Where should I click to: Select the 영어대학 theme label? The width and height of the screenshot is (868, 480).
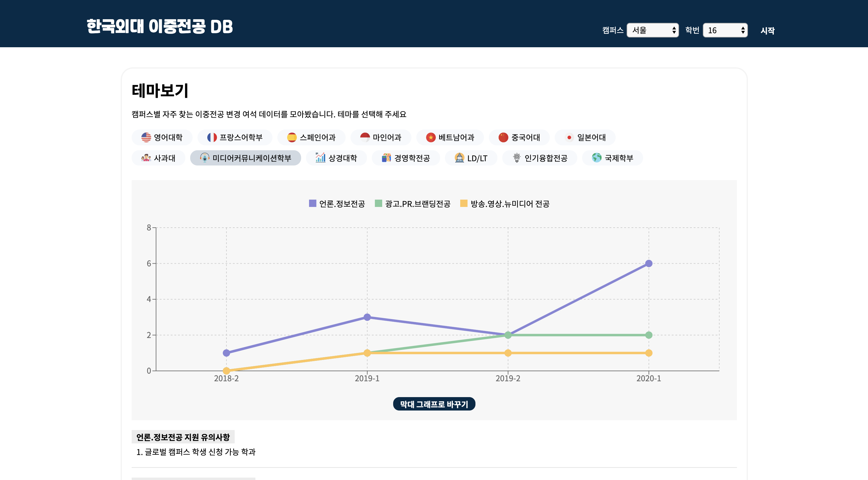pos(168,137)
